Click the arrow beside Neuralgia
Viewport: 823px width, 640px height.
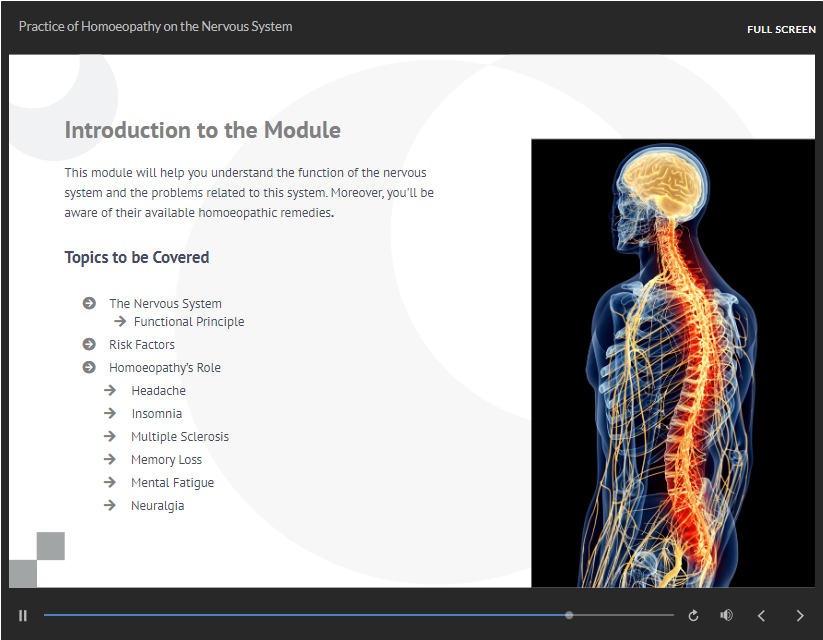pos(110,506)
